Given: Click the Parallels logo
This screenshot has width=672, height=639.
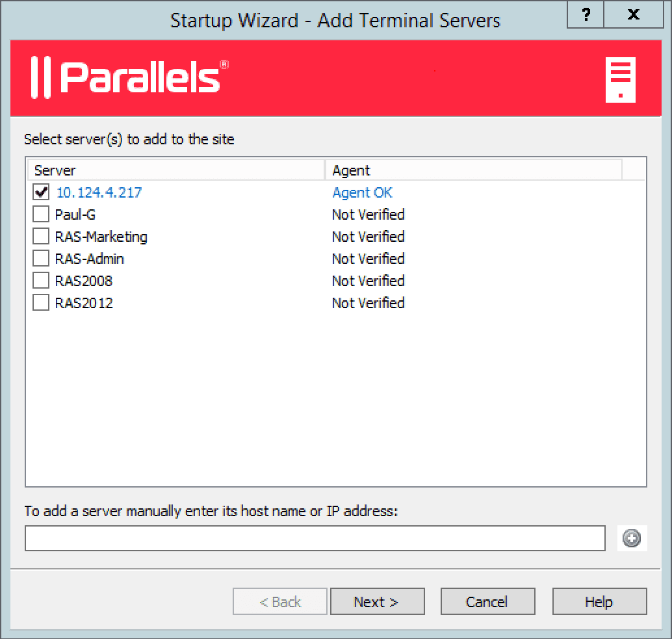Looking at the screenshot, I should [x=129, y=77].
